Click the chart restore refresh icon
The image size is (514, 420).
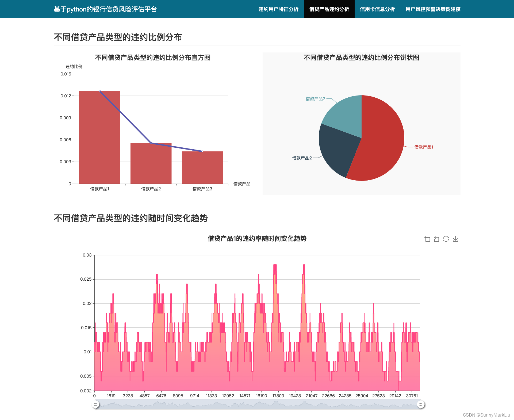pyautogui.click(x=446, y=239)
